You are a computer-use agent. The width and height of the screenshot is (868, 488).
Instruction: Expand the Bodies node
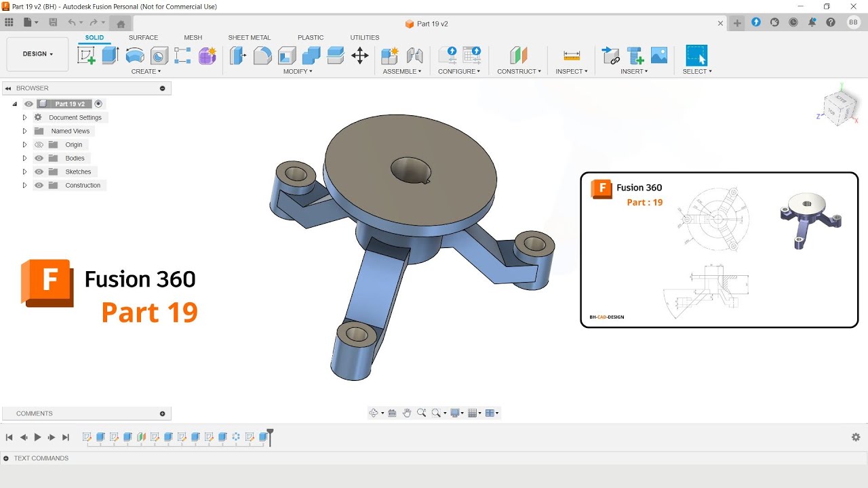point(24,158)
